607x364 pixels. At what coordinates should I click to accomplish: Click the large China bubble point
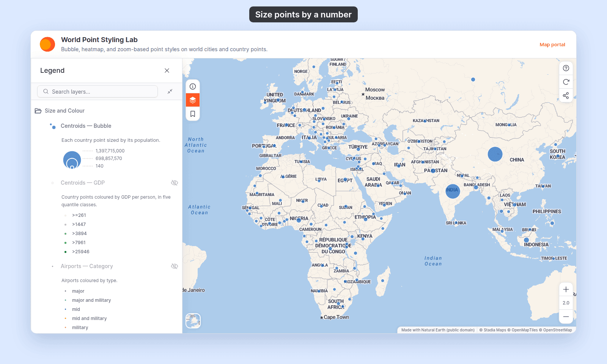pos(495,154)
